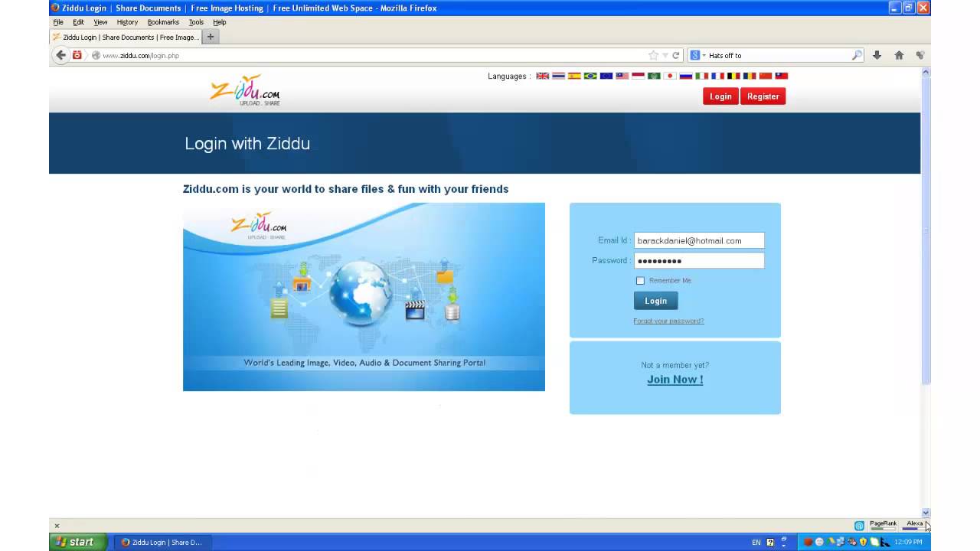Select the Taiwan flag language
Viewport: 980px width, 551px height.
click(x=781, y=76)
